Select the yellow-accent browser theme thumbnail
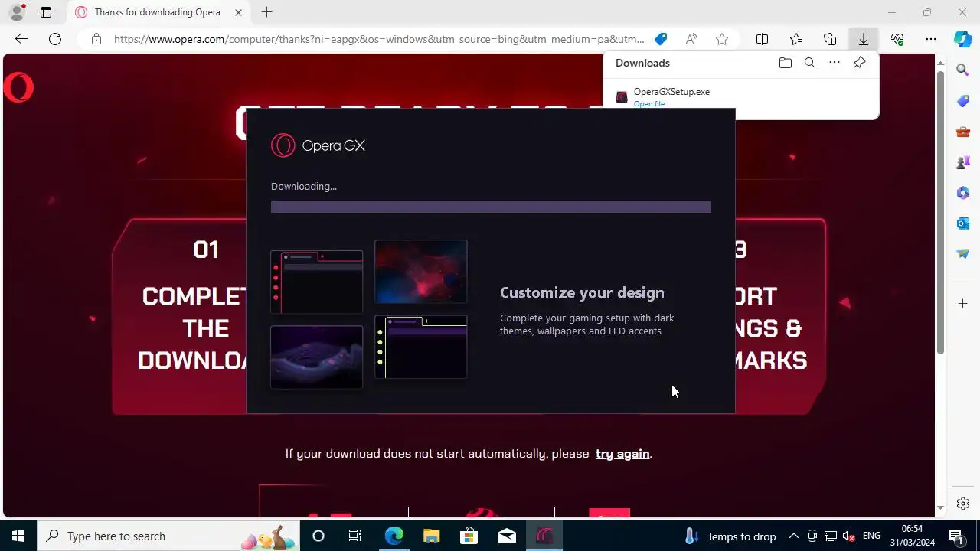Image resolution: width=980 pixels, height=551 pixels. [421, 347]
